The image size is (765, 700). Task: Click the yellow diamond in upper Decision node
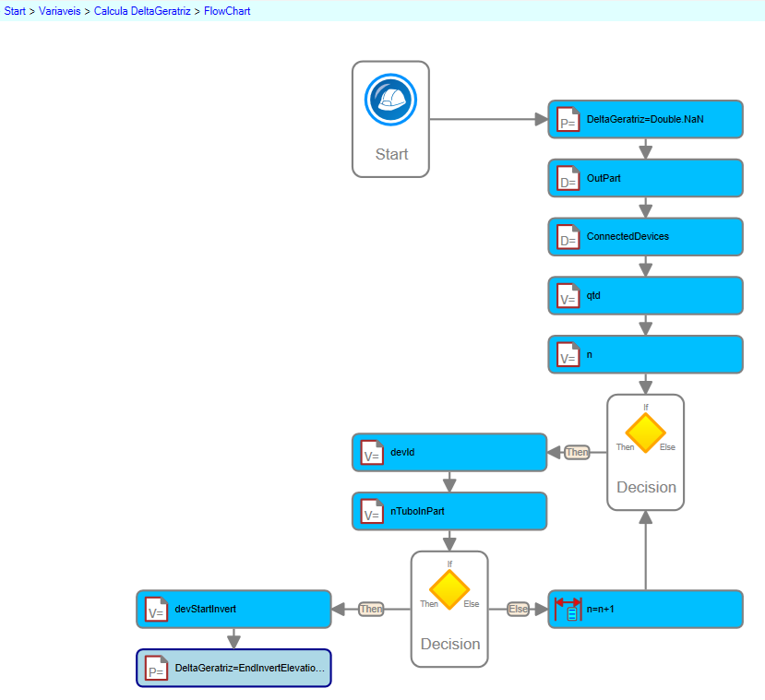(645, 433)
